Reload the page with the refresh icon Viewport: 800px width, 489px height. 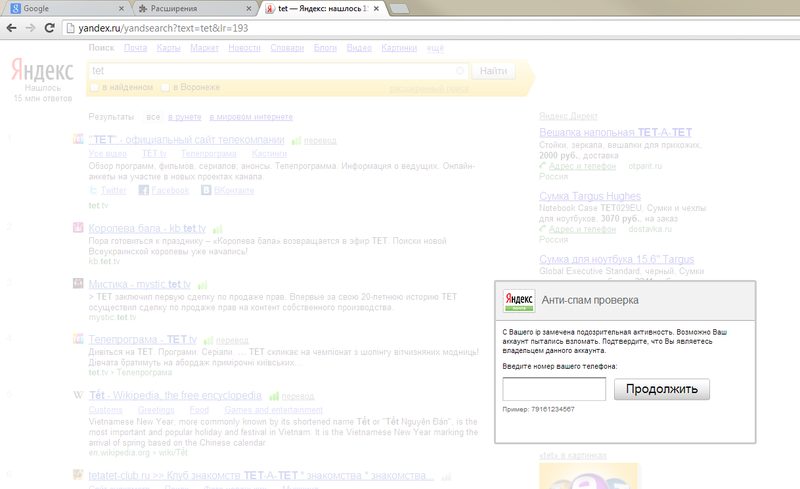click(49, 28)
